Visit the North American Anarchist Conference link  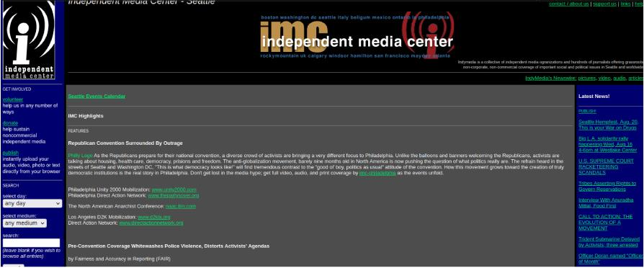(x=181, y=206)
